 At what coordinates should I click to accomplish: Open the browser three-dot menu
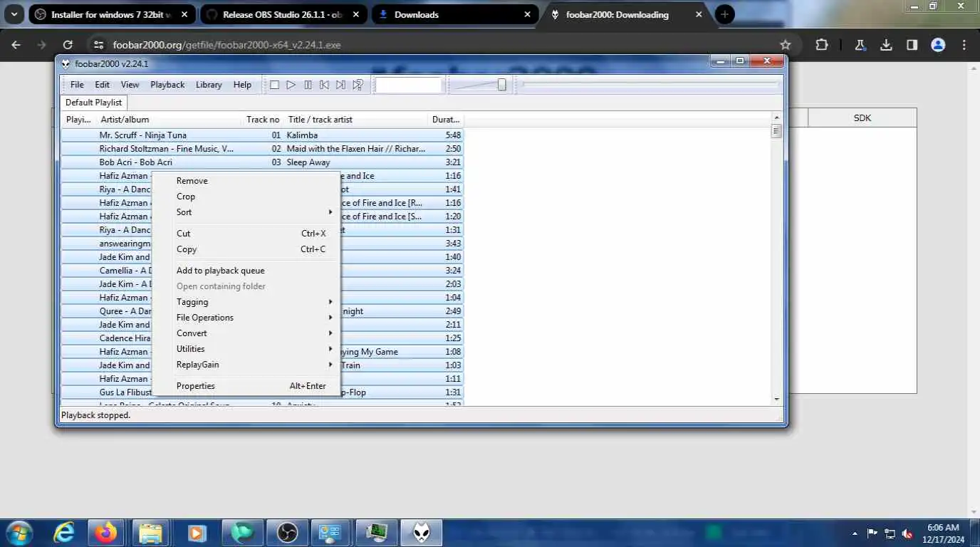pos(964,45)
